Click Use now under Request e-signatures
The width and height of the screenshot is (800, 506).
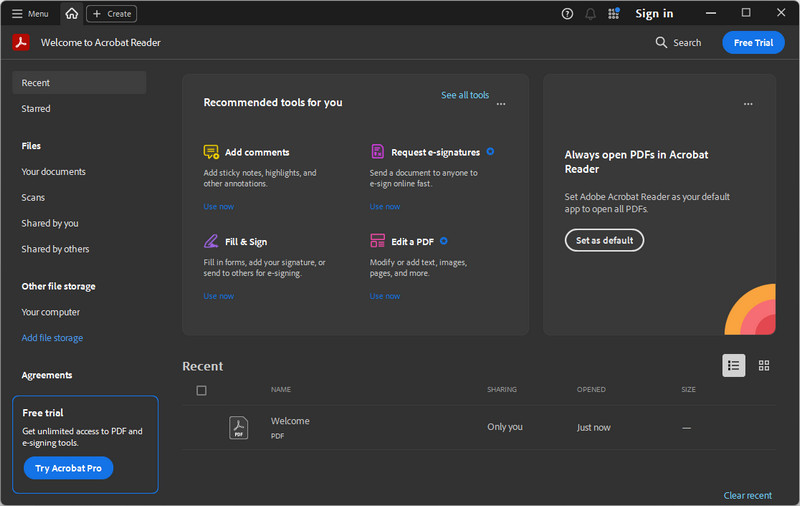coord(385,207)
